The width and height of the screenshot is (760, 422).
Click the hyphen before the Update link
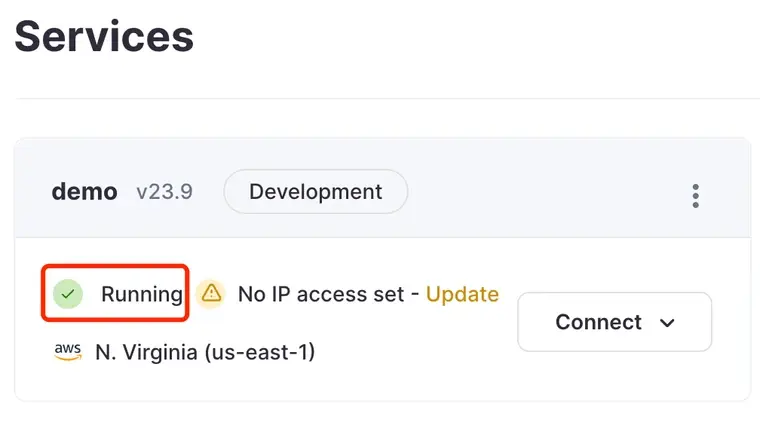pos(415,294)
